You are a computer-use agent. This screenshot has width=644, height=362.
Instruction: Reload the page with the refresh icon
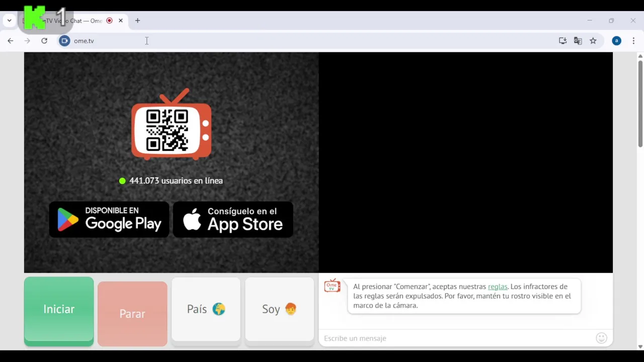pos(44,41)
